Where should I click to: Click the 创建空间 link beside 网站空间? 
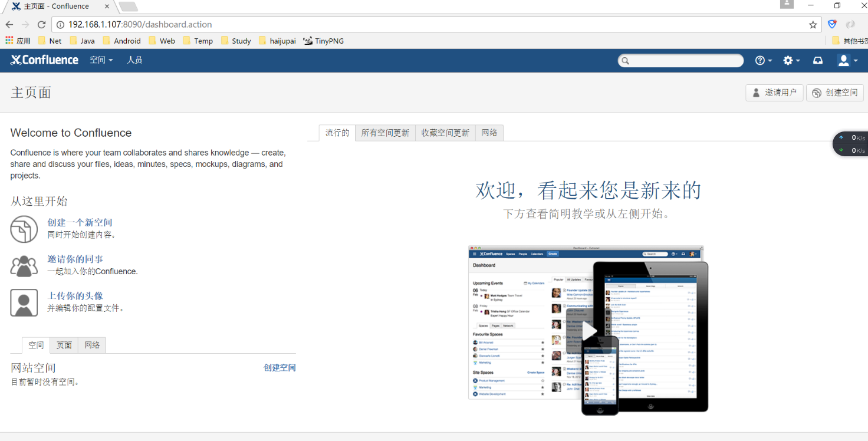pos(280,367)
